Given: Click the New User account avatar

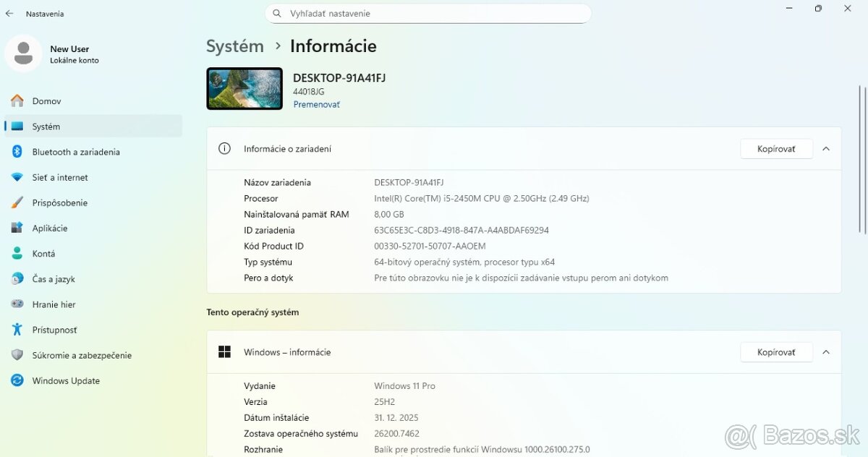Looking at the screenshot, I should click(x=23, y=54).
